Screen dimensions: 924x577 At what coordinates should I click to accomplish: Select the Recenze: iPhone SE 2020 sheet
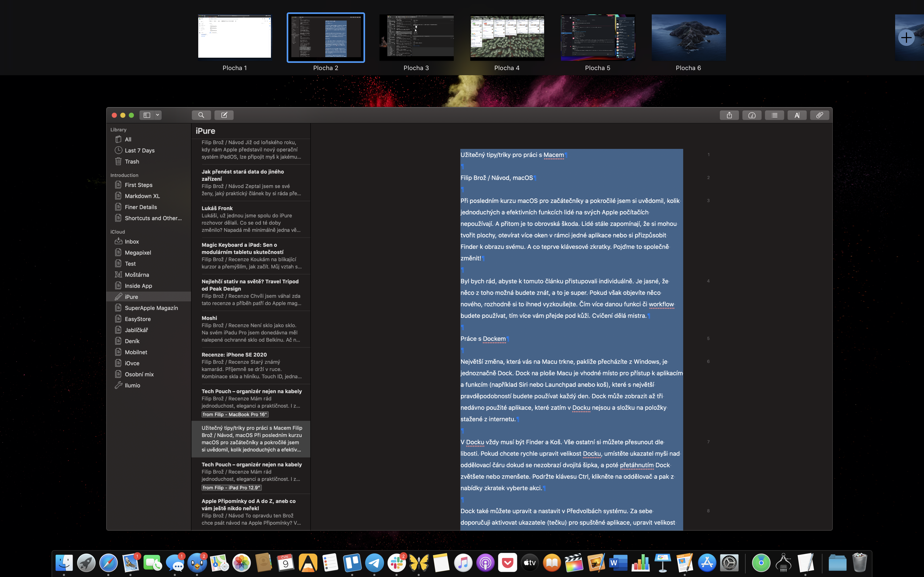[251, 365]
